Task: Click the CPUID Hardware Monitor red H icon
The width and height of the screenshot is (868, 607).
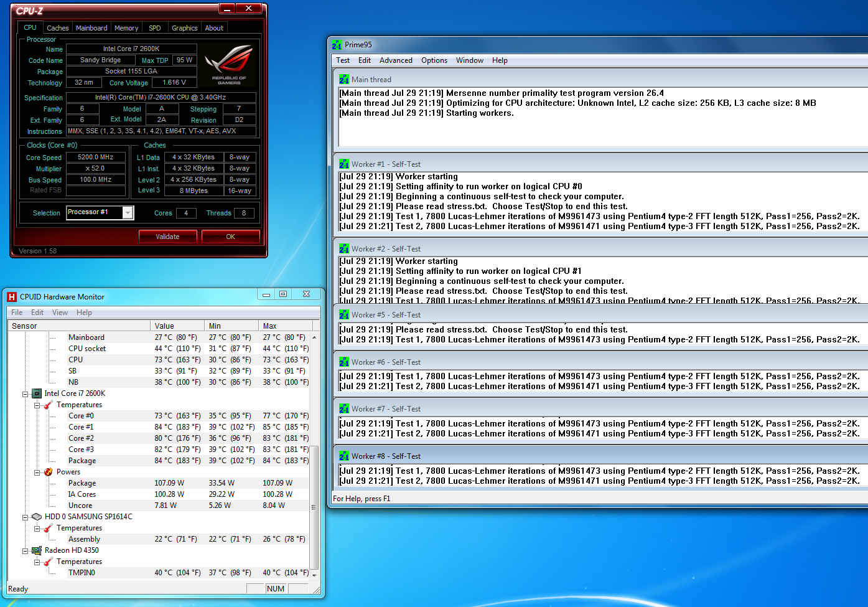Action: coord(12,297)
